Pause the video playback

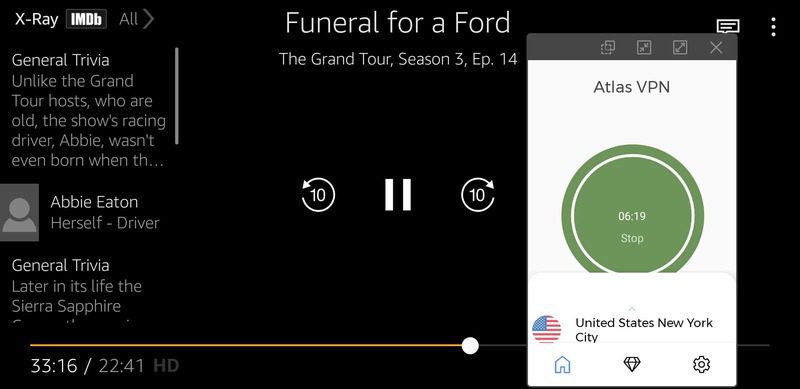[x=398, y=194]
